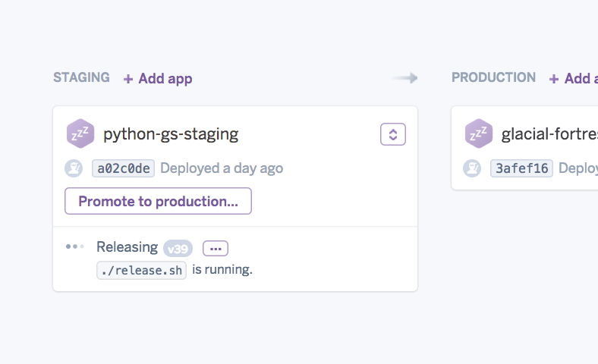Click the v39 release version badge
Screen dimensions: 598x364
tap(178, 249)
